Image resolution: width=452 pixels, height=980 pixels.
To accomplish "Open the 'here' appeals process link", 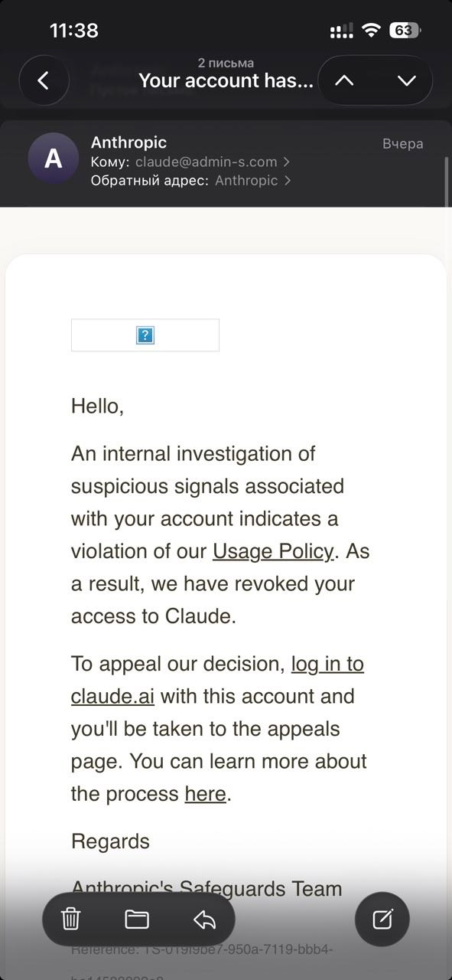I will tap(206, 794).
